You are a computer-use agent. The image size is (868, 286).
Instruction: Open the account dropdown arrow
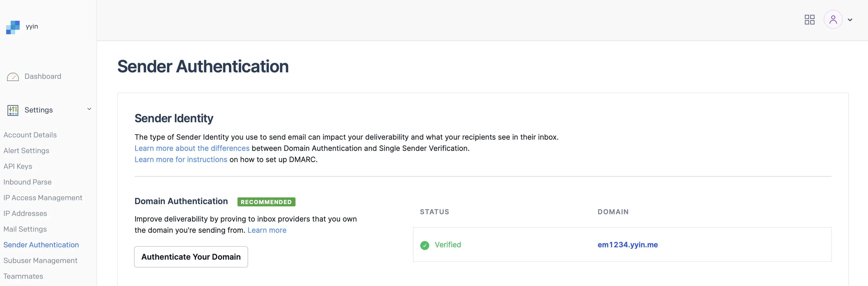tap(850, 20)
